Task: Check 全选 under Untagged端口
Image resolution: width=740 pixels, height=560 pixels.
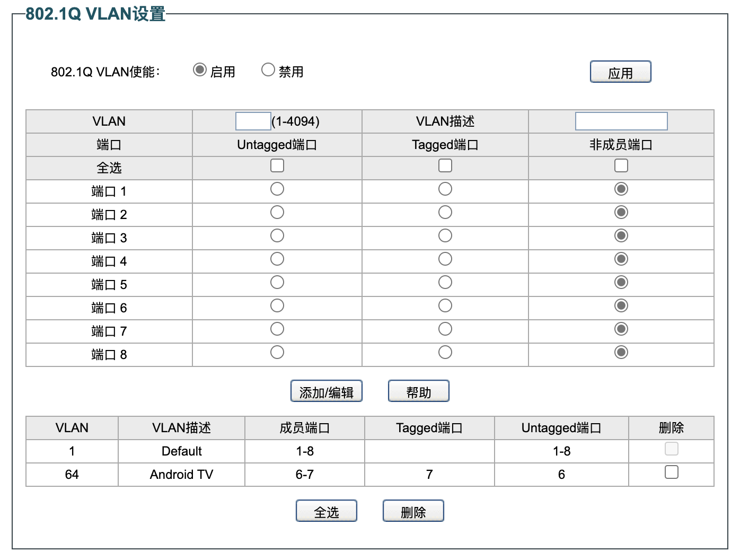Action: coord(277,166)
